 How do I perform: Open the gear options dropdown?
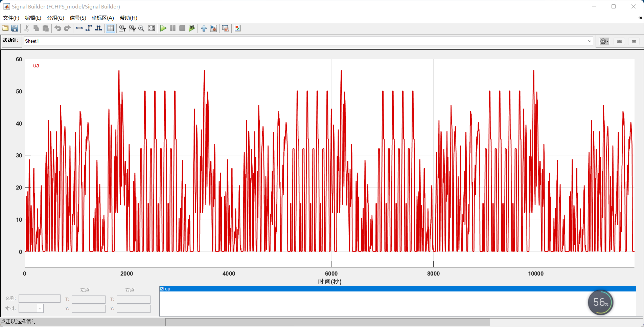(x=604, y=41)
